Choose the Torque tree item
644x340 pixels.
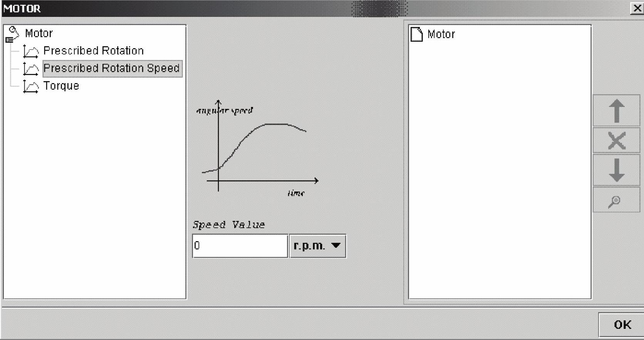[61, 86]
